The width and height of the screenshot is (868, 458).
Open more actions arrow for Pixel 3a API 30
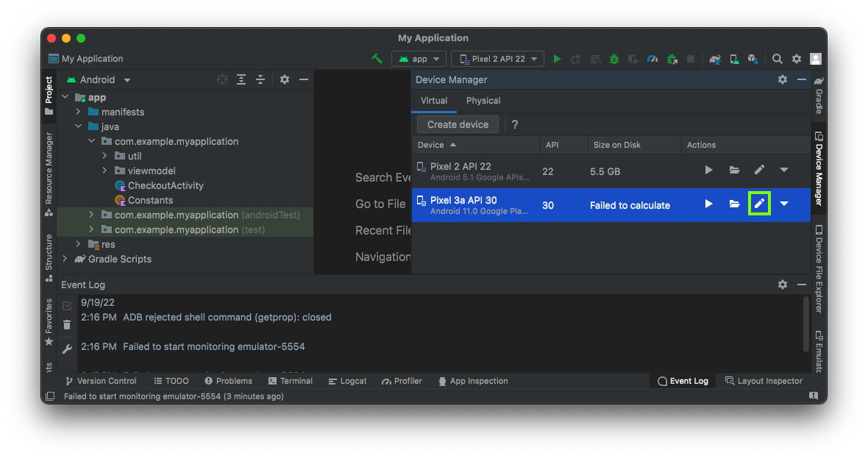pos(784,204)
